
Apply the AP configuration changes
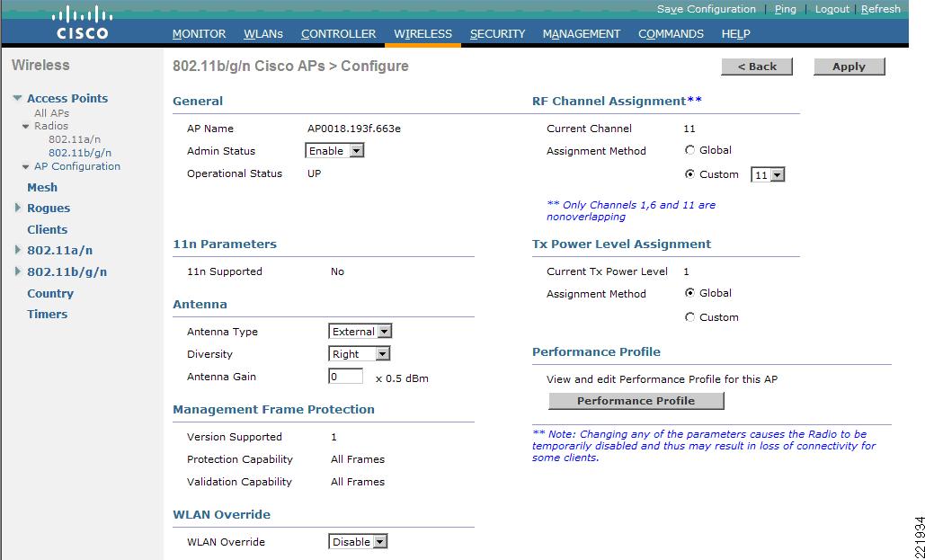coord(849,67)
